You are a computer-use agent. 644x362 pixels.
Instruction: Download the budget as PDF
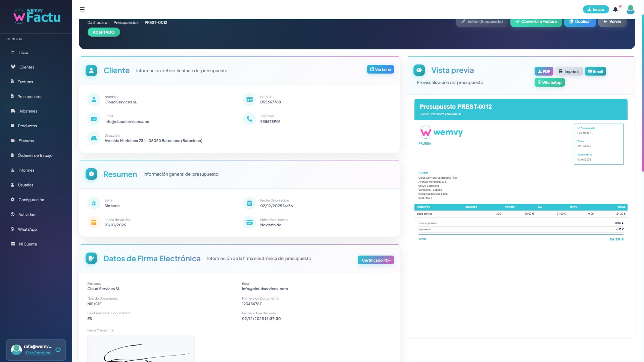coord(544,71)
